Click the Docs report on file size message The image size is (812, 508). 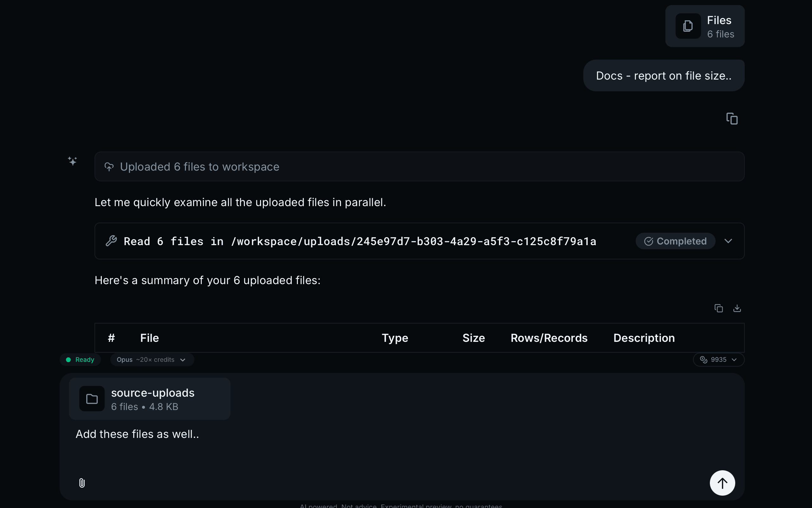pyautogui.click(x=664, y=75)
